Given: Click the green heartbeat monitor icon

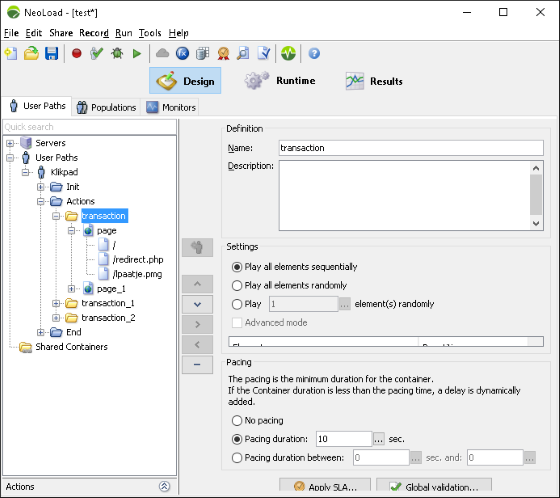Looking at the screenshot, I should click(288, 54).
